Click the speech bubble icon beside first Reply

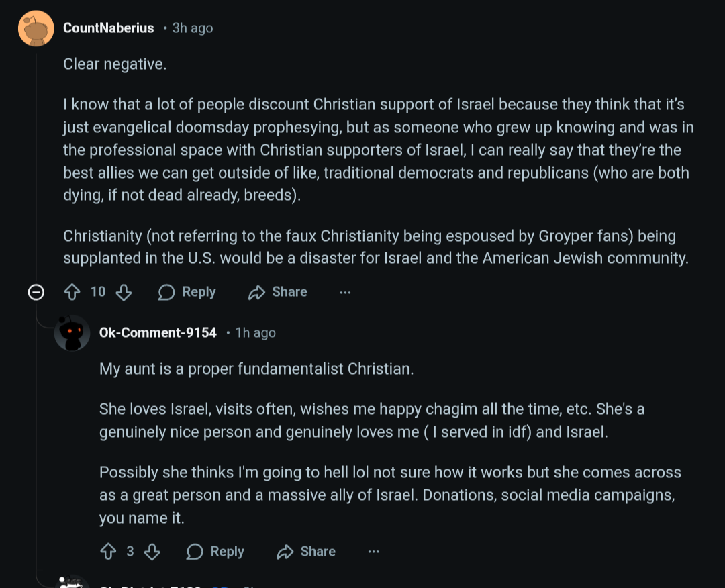click(x=166, y=292)
